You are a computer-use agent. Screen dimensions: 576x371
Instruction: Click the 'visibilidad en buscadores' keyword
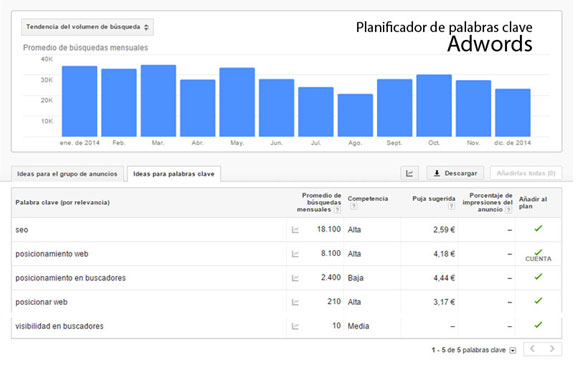coord(60,326)
